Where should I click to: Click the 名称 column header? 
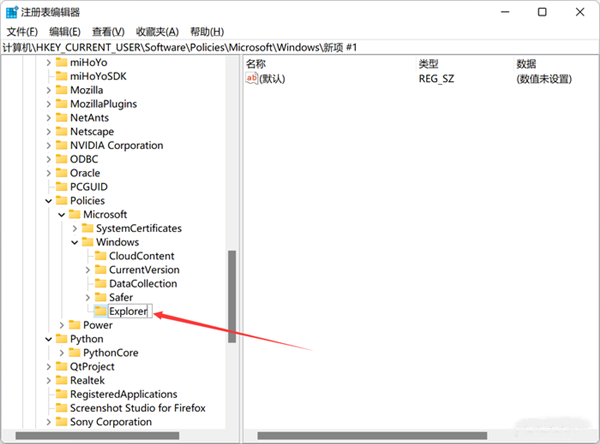[256, 63]
